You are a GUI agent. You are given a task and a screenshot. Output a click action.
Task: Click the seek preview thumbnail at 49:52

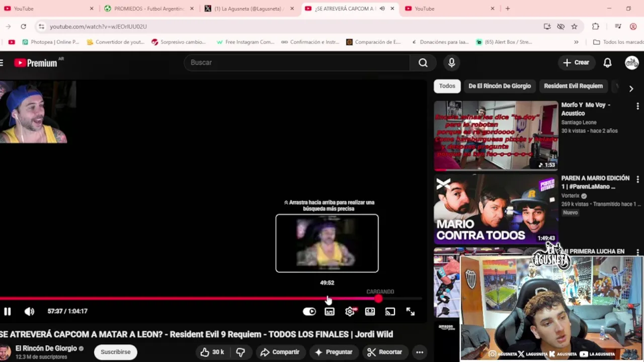click(x=327, y=243)
